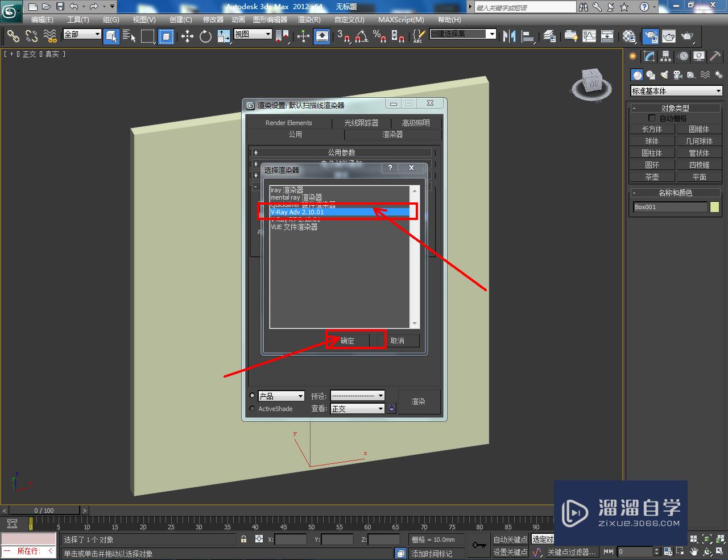
Task: Switch to 光线跟踪器 tab
Action: tap(361, 123)
